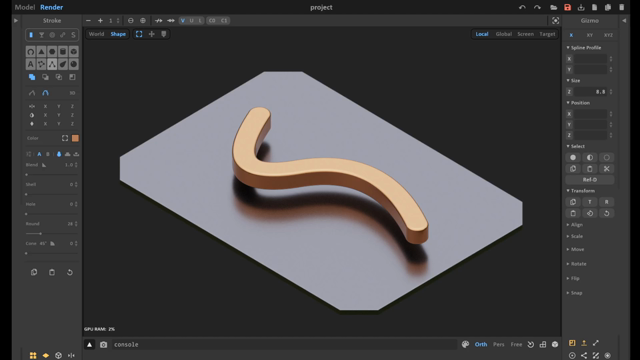Select the cube primitive shape
This screenshot has height=360, width=640.
73,51
